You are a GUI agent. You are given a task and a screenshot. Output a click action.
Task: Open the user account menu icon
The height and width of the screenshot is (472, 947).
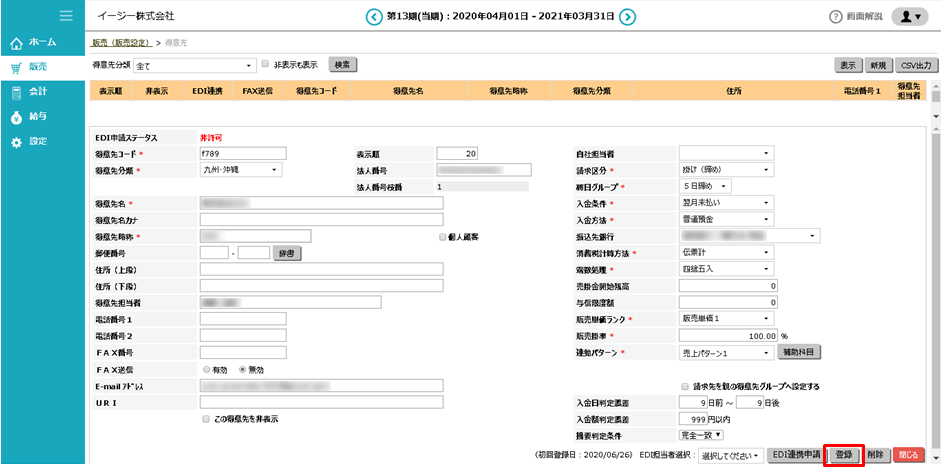tap(908, 16)
